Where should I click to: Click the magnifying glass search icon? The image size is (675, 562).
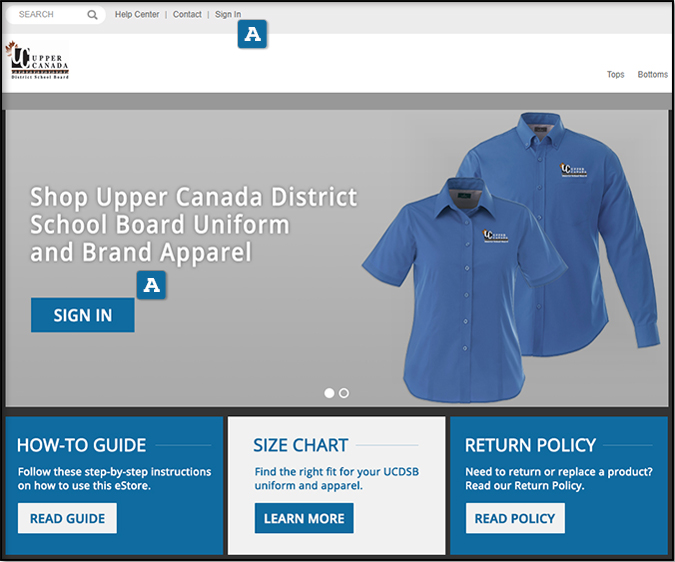[93, 15]
